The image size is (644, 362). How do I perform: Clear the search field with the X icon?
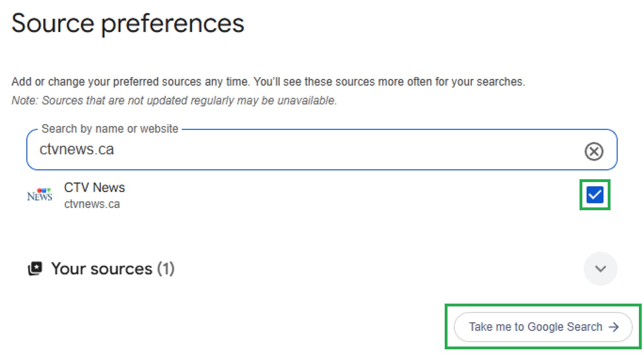594,151
